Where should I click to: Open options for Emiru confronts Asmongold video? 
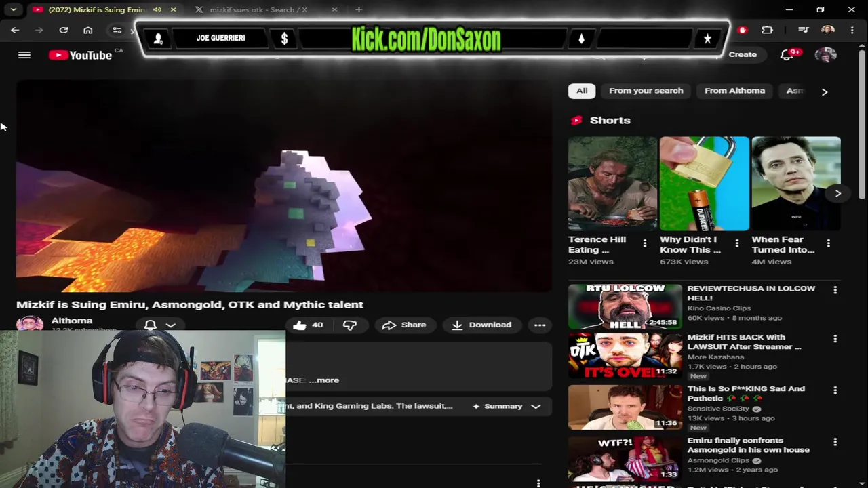point(835,442)
